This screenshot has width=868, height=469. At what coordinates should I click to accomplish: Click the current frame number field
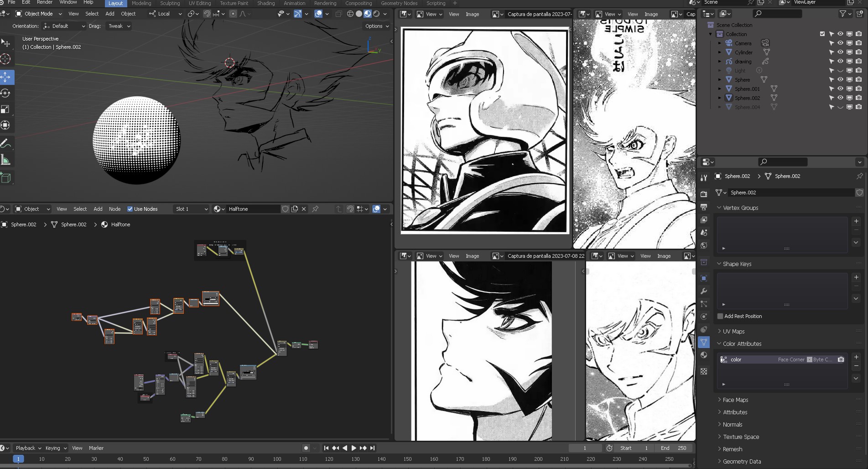[x=585, y=448]
